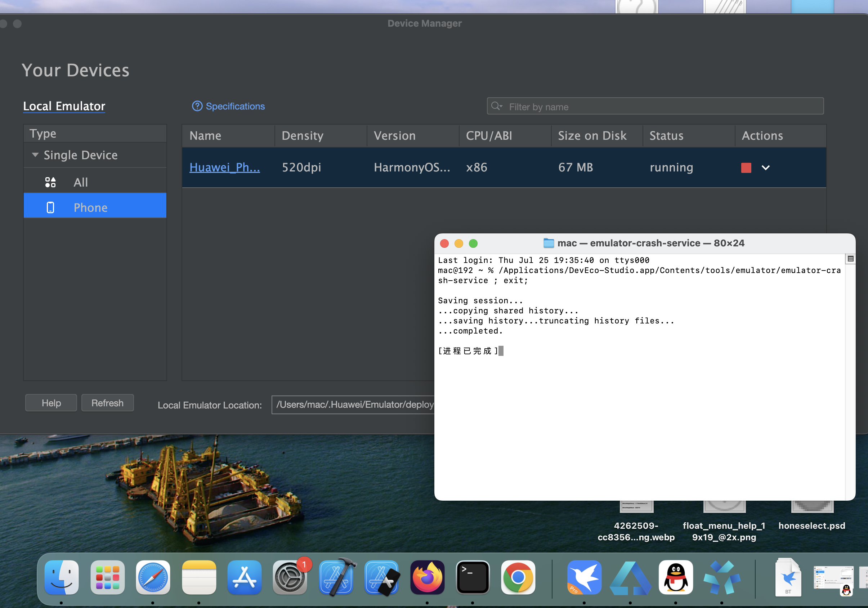Select honeselect.psd file on desktop
The image size is (868, 608).
tap(812, 526)
